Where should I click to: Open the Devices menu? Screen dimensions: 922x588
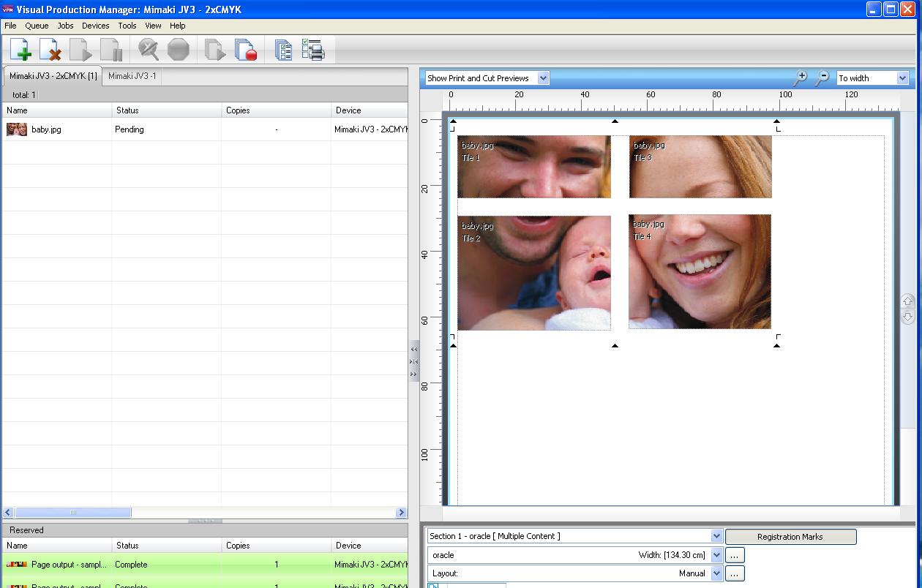pyautogui.click(x=95, y=26)
